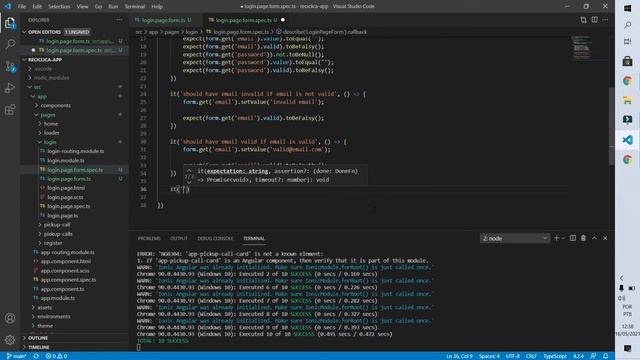Click the synchronize changes icon in status bar
The height and width of the screenshot is (360, 640).
tap(36, 356)
